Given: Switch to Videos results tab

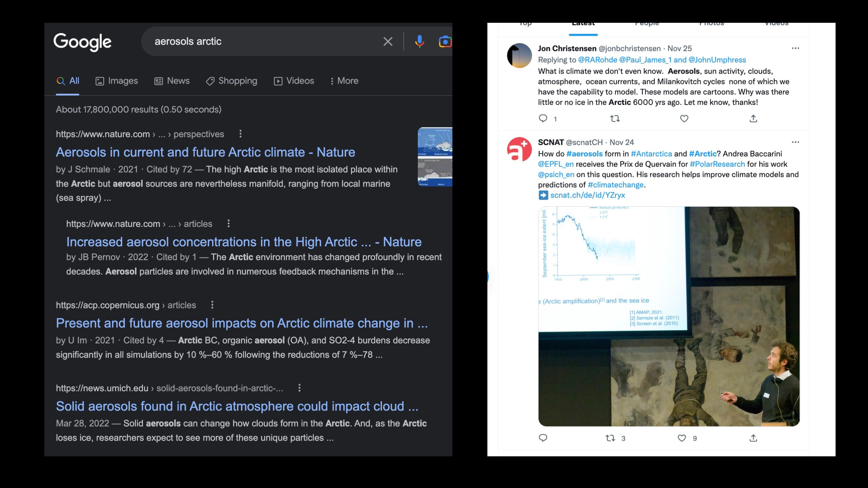Looking at the screenshot, I should coord(294,81).
